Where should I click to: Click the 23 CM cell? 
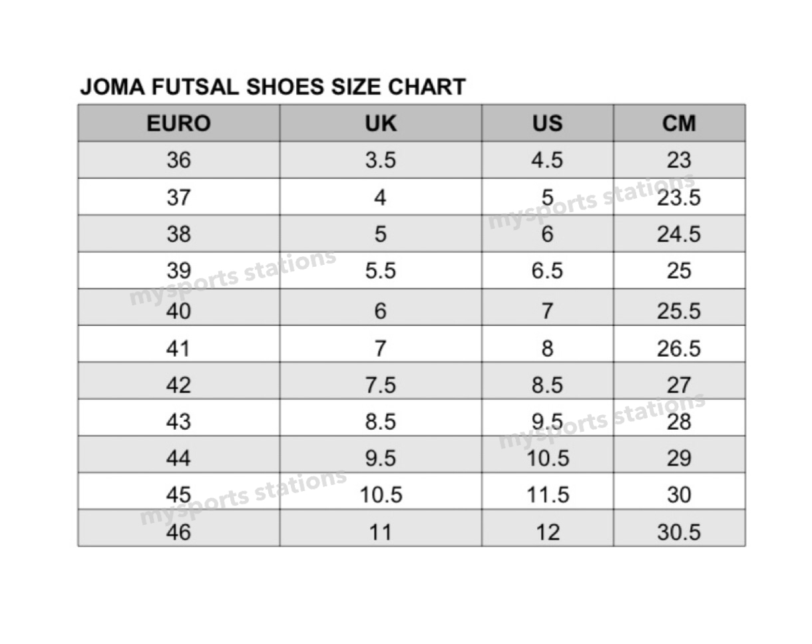[x=679, y=160]
